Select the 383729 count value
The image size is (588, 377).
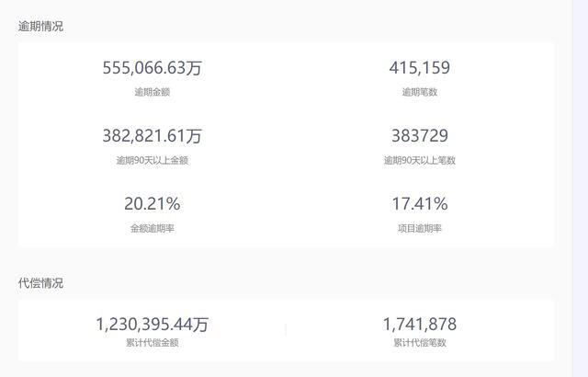[420, 136]
